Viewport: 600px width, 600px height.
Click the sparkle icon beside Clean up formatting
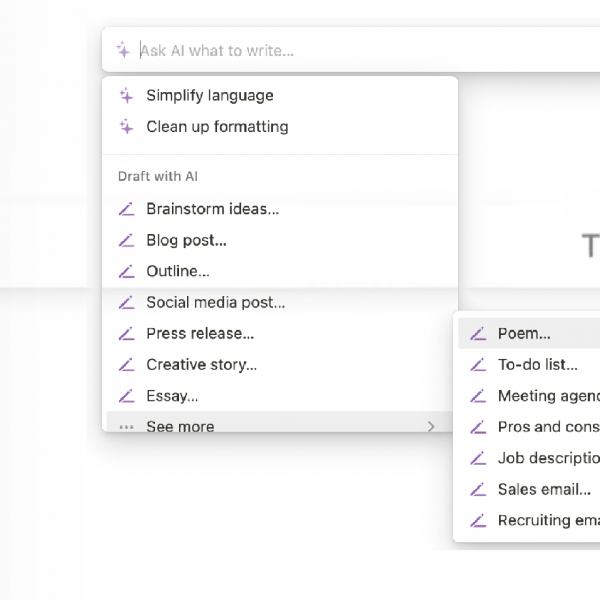click(126, 127)
